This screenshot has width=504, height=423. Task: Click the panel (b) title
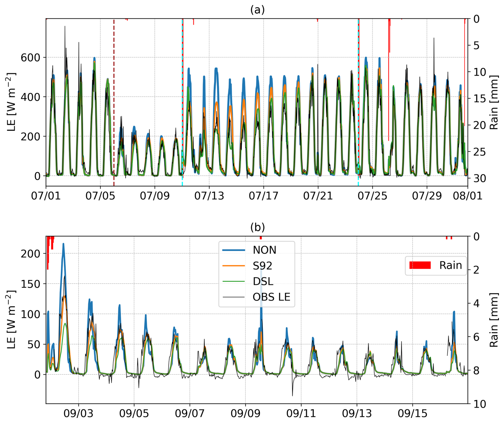coord(257,227)
